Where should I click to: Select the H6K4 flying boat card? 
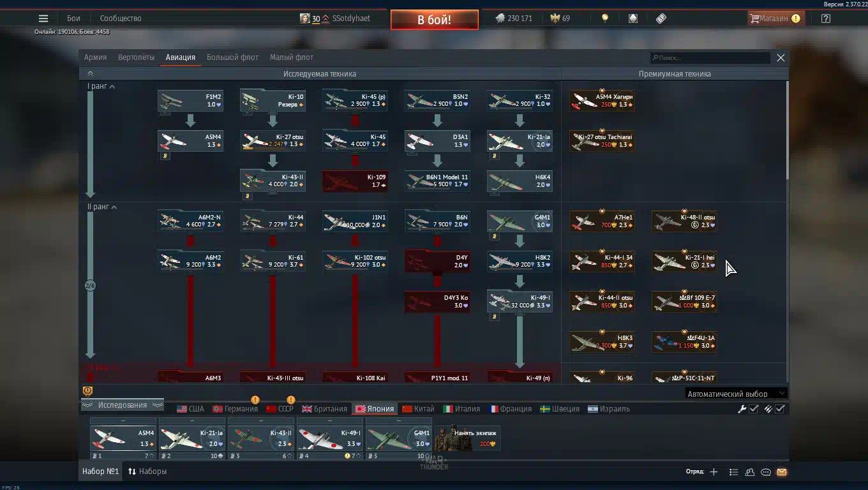(520, 181)
